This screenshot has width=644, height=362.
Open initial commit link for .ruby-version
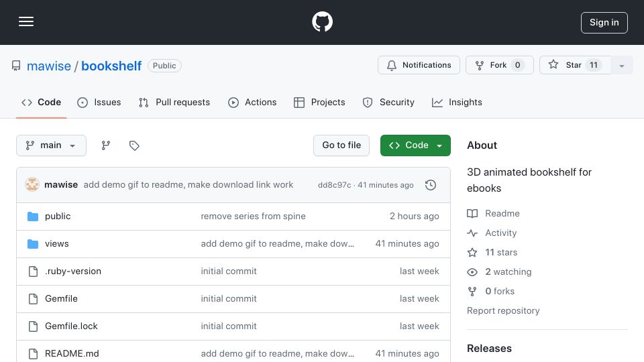[x=229, y=271]
